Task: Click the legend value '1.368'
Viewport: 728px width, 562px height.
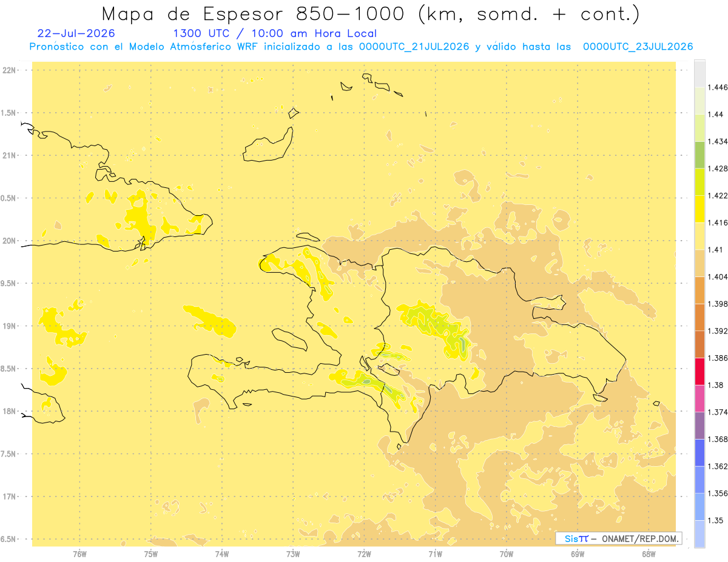Action: [x=717, y=439]
